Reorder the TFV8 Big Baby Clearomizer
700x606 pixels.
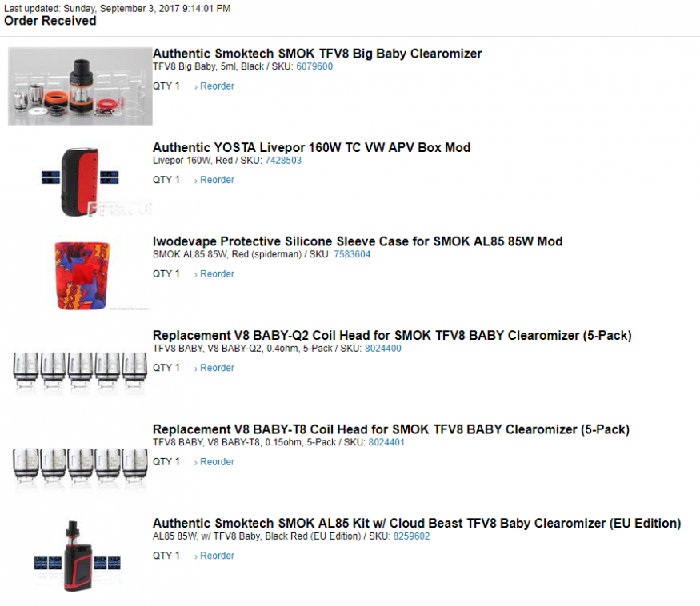point(214,86)
